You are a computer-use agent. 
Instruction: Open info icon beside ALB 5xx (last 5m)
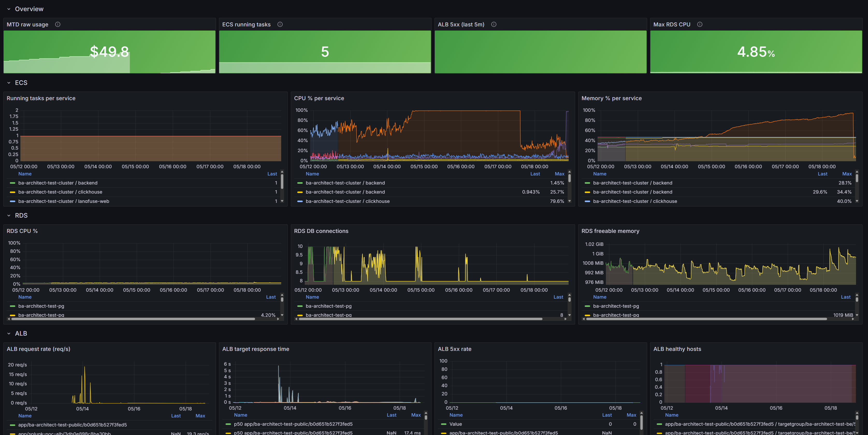[494, 24]
